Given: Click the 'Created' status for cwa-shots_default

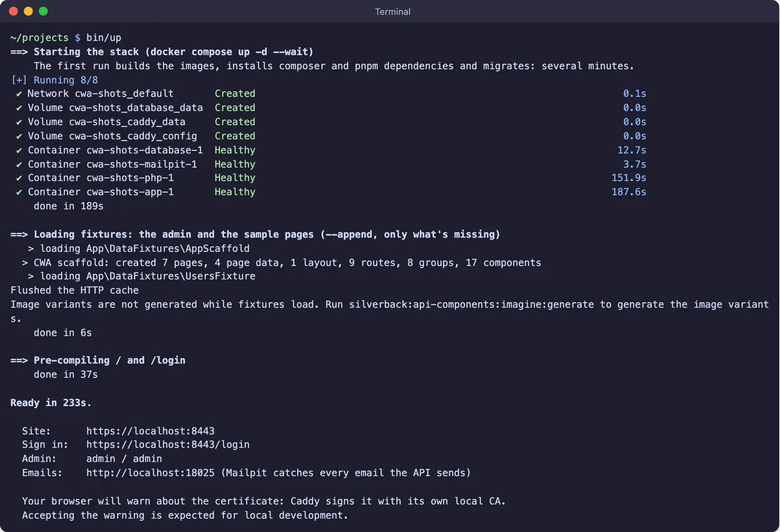Looking at the screenshot, I should (x=235, y=94).
